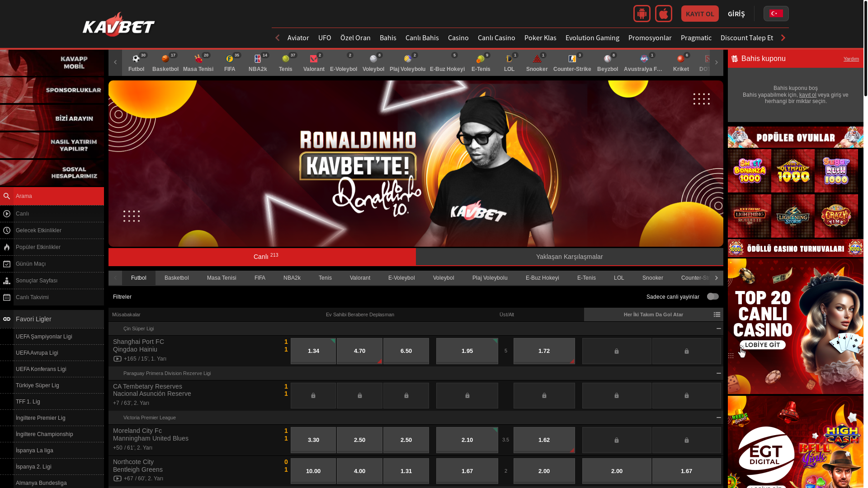Open Gelecek Etkinlikler in sidebar

[52, 230]
